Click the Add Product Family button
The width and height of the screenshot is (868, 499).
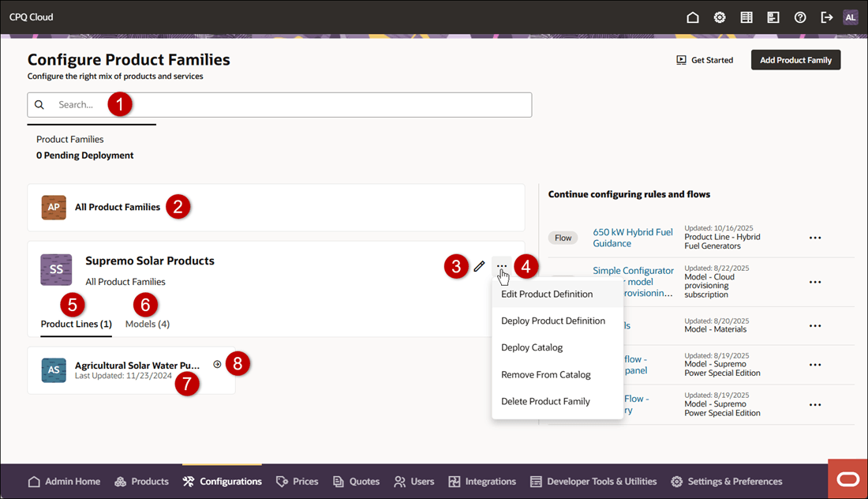pos(795,59)
